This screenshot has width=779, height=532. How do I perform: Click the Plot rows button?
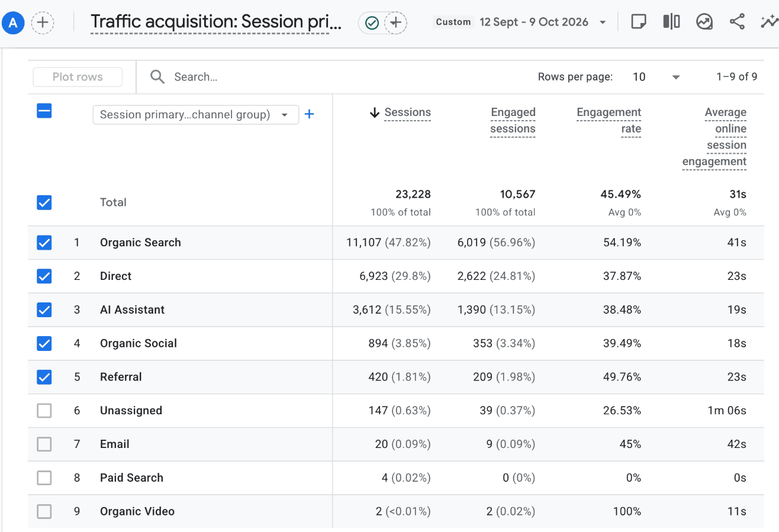(78, 77)
